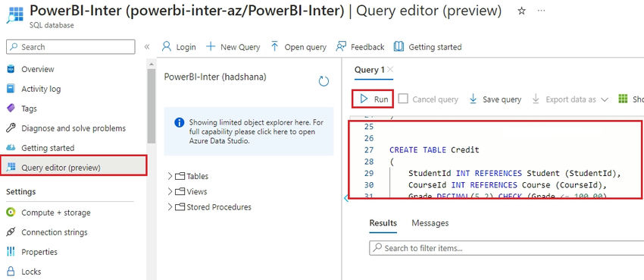Open Diagnose and solve problems page
The height and width of the screenshot is (280, 644).
click(74, 128)
